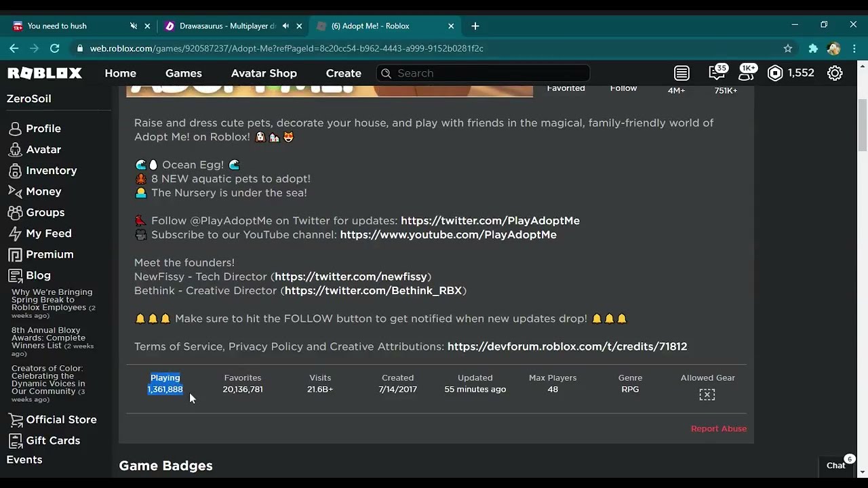The width and height of the screenshot is (868, 488).
Task: Open Avatar Shop in navigation
Action: [264, 73]
